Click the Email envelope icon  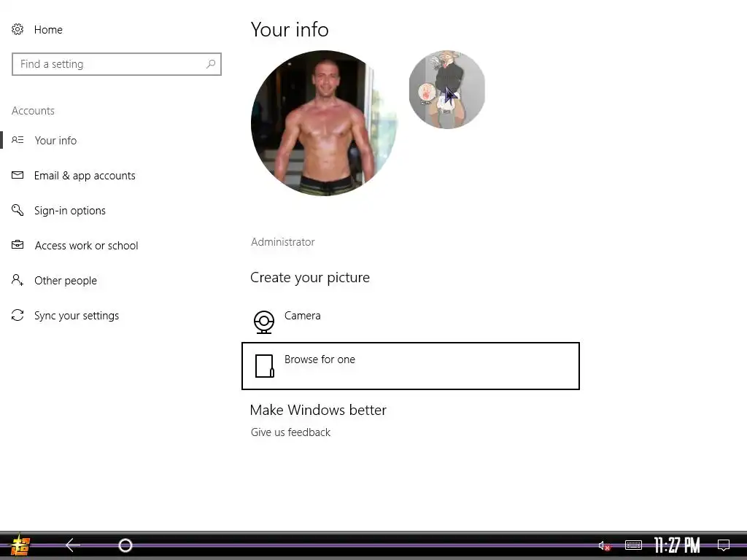pyautogui.click(x=18, y=175)
